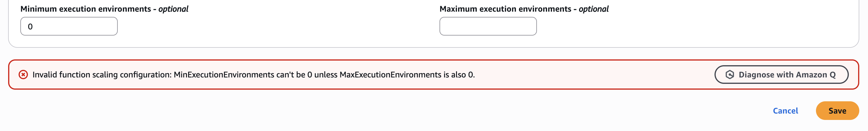Focus the empty Maximum execution environments field
The width and height of the screenshot is (868, 131).
(x=487, y=26)
